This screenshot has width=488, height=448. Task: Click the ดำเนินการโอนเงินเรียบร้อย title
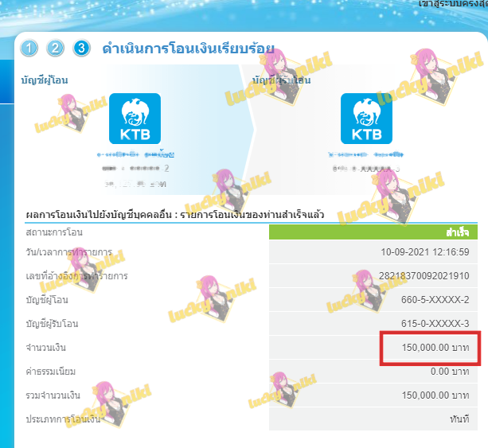click(x=189, y=49)
